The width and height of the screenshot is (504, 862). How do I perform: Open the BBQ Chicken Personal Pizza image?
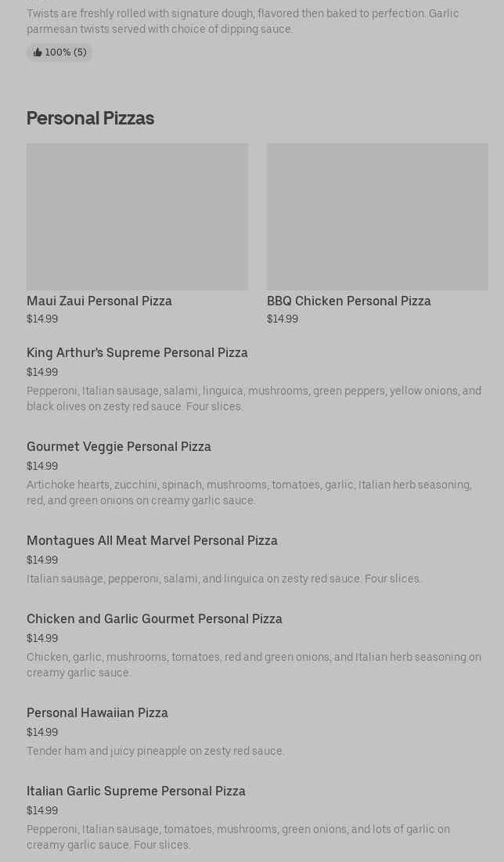pyautogui.click(x=377, y=216)
